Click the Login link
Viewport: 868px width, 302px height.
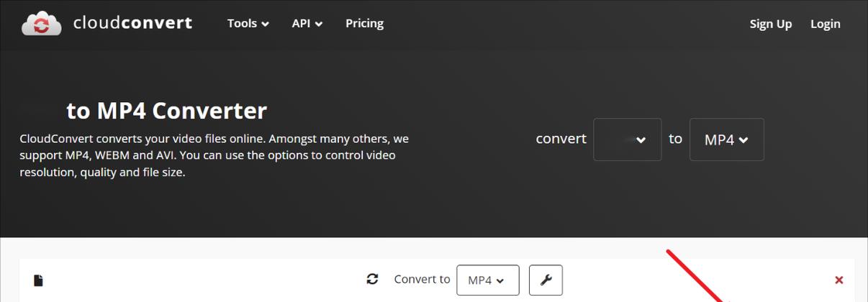coord(826,24)
